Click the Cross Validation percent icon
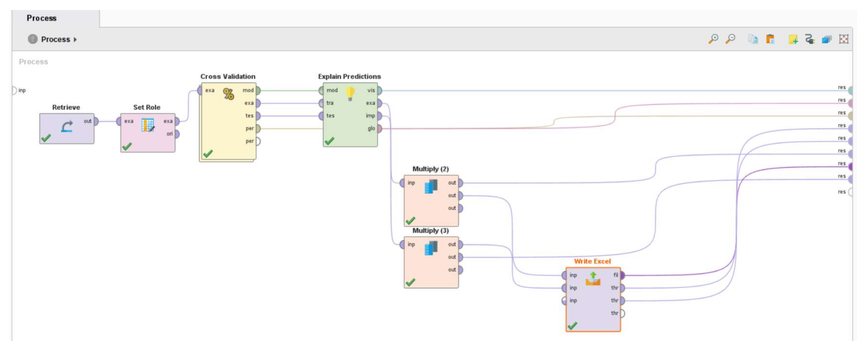 tap(228, 94)
